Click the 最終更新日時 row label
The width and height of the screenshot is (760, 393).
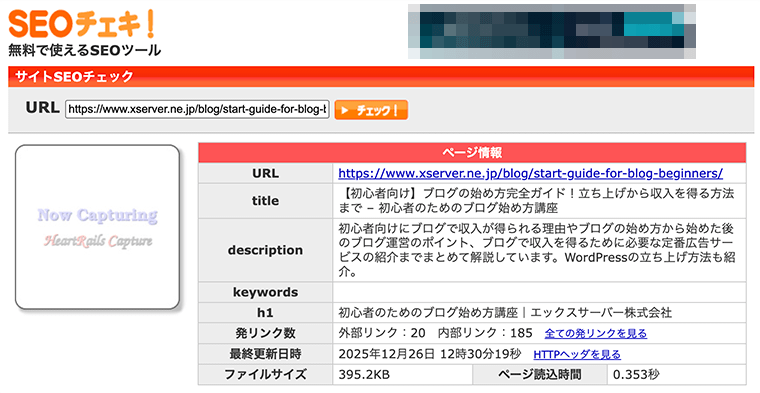tap(265, 354)
